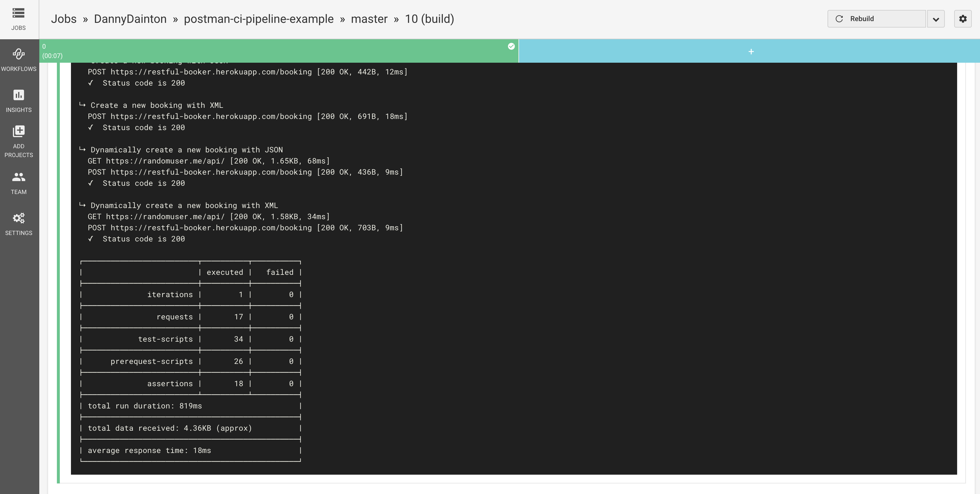Click the 10 (build) breadcrumb

coord(429,19)
